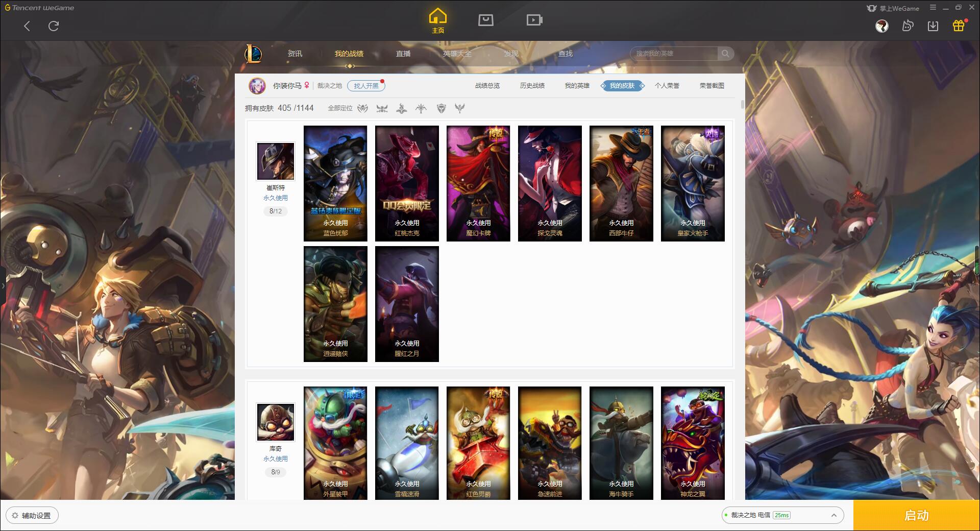Screen dimensions: 980x531
Task: Click 永久使用 link under 崔斯特
Action: (x=276, y=198)
